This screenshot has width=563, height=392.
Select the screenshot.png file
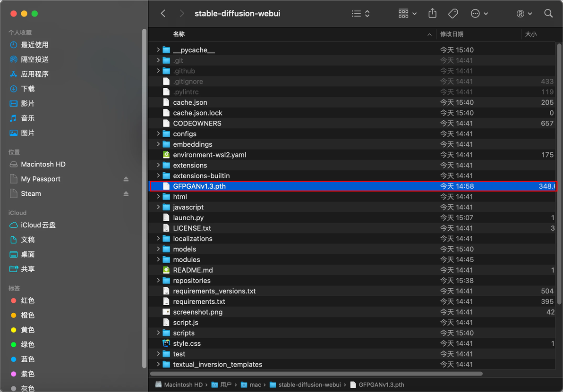[353, 312]
